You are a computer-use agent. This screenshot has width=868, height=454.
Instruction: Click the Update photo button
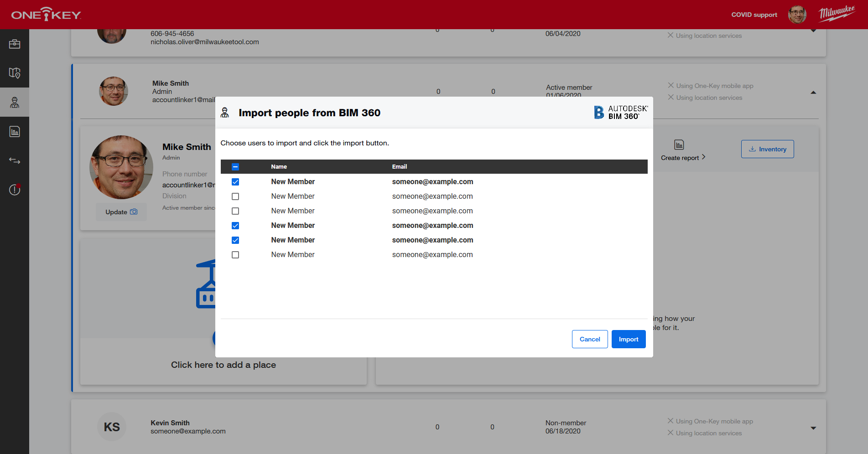[121, 212]
